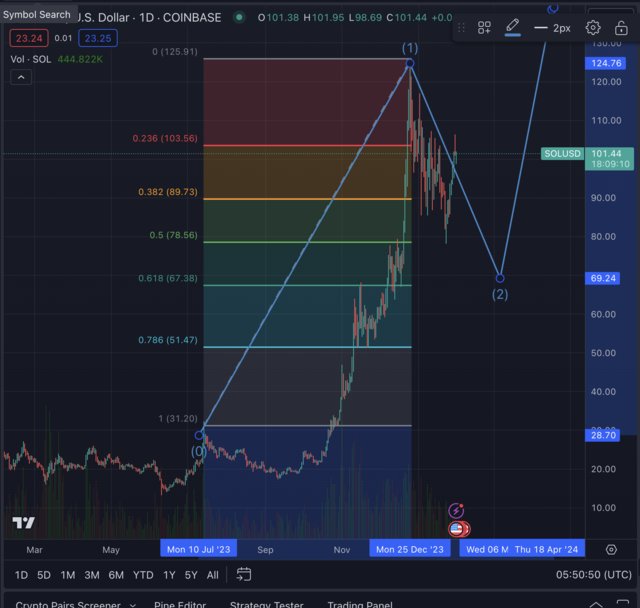
Task: Click the 0.382 (89.73) Fibonacci label
Action: click(168, 192)
